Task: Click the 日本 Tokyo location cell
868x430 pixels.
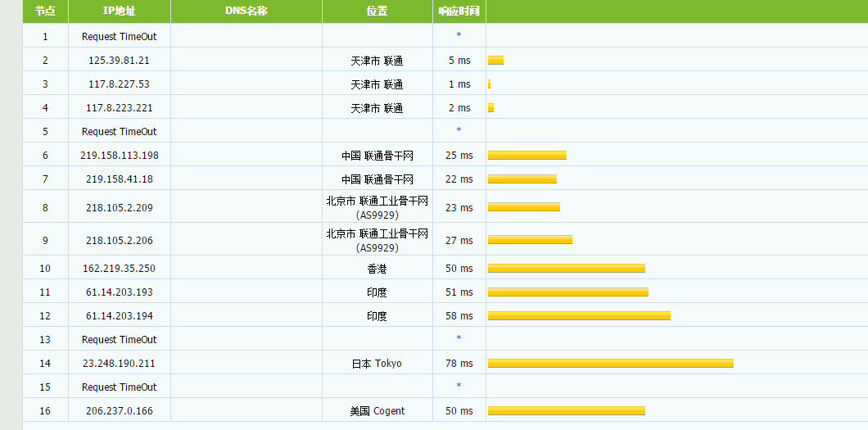Action: [x=377, y=364]
